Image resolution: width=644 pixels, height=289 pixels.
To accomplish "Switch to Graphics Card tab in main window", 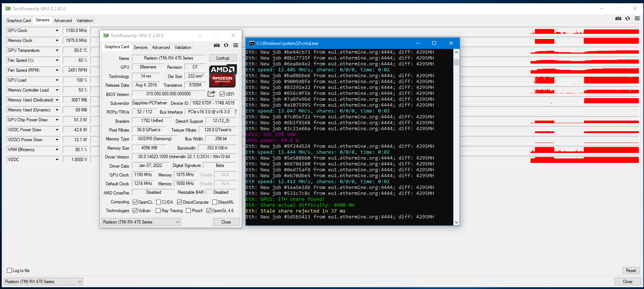I will coord(19,21).
